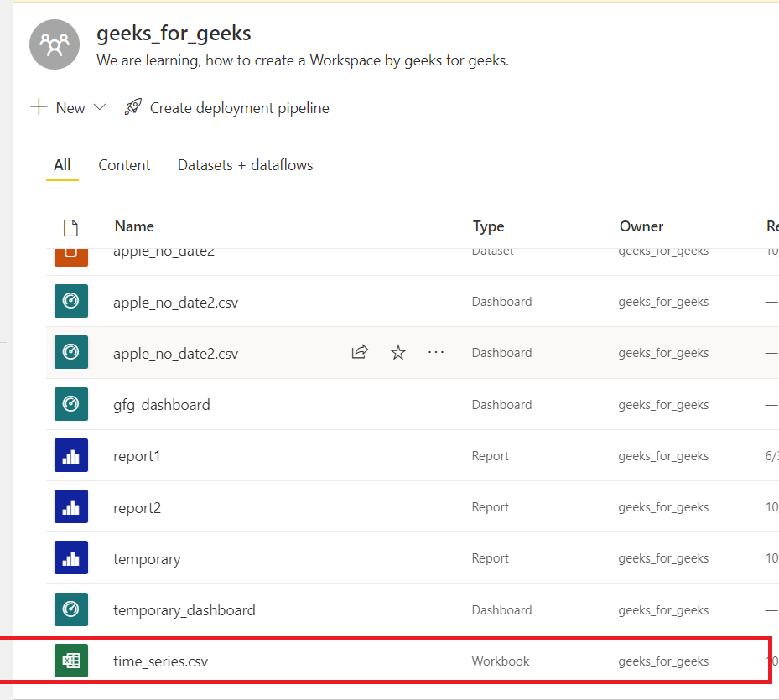The width and height of the screenshot is (779, 700).
Task: Open the temporary report link
Action: pyautogui.click(x=147, y=559)
